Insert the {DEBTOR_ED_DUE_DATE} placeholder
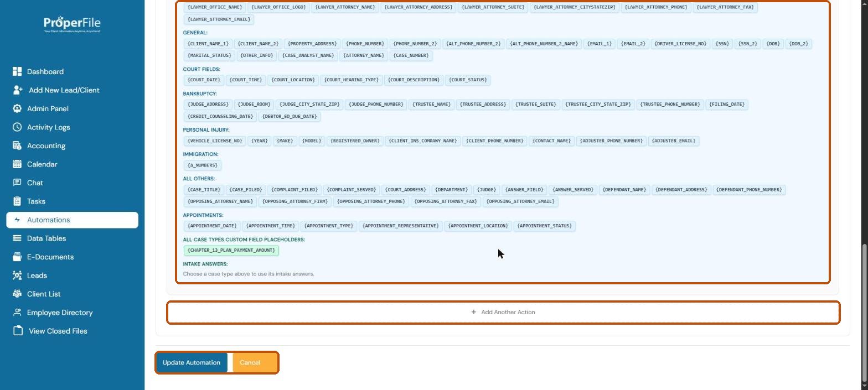Viewport: 868px width, 390px height. pyautogui.click(x=290, y=117)
